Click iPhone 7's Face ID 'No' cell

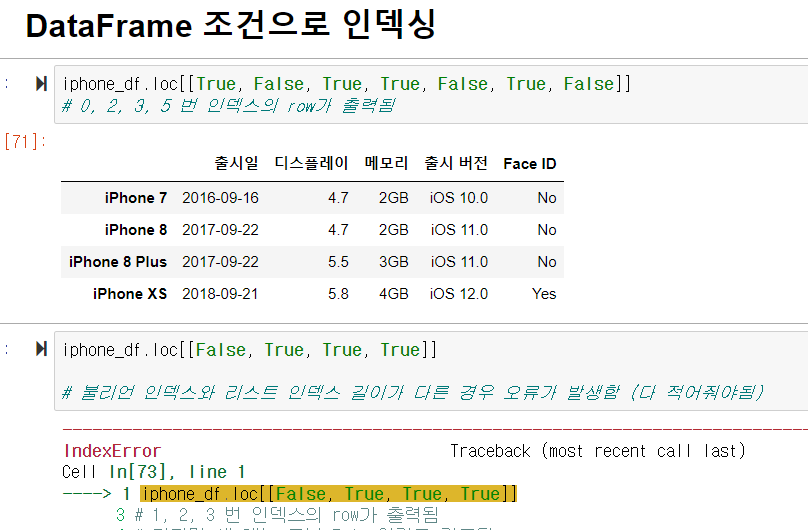click(547, 198)
